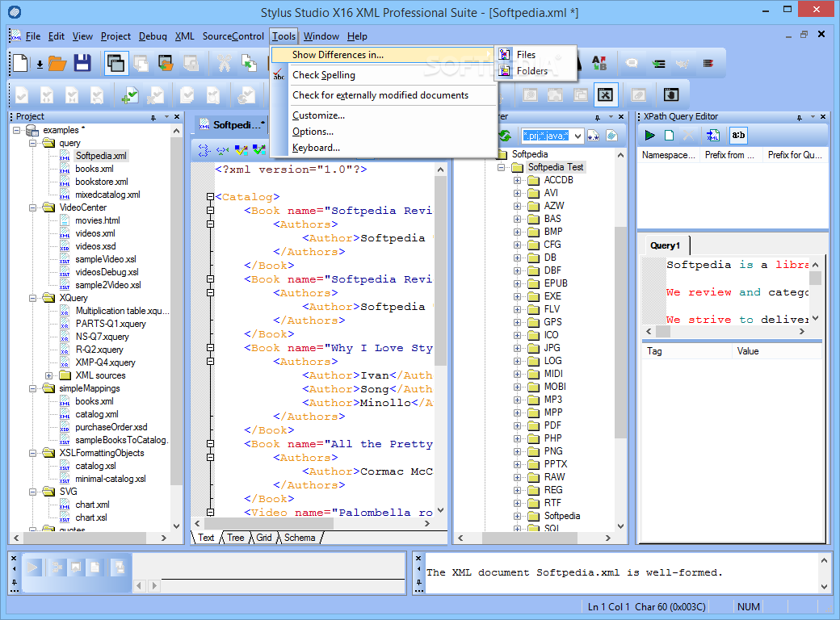840x620 pixels.
Task: Click the window with orange folder toolbar icon
Action: click(166, 63)
